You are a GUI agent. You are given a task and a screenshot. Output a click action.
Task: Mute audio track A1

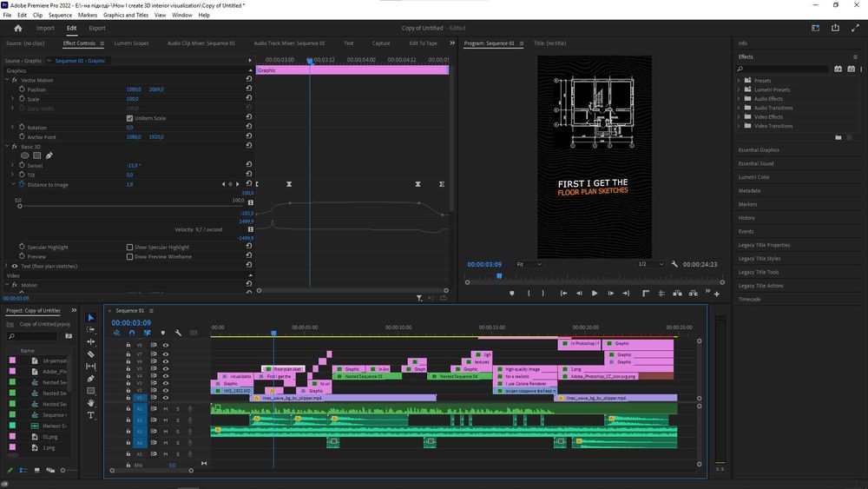click(167, 409)
